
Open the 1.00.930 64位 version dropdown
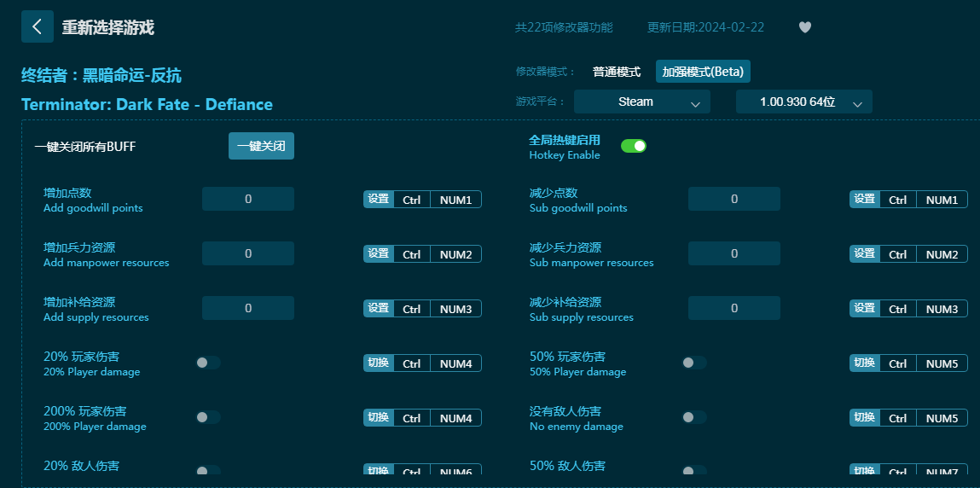point(803,102)
